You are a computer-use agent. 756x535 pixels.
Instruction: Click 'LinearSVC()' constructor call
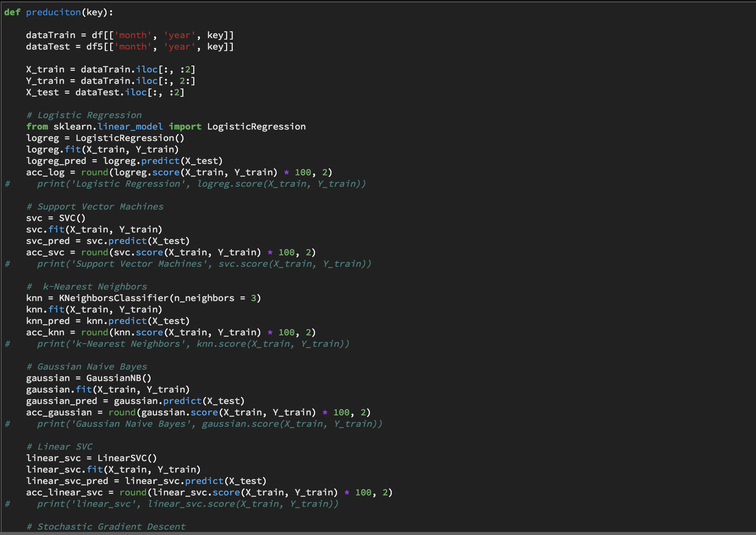127,458
